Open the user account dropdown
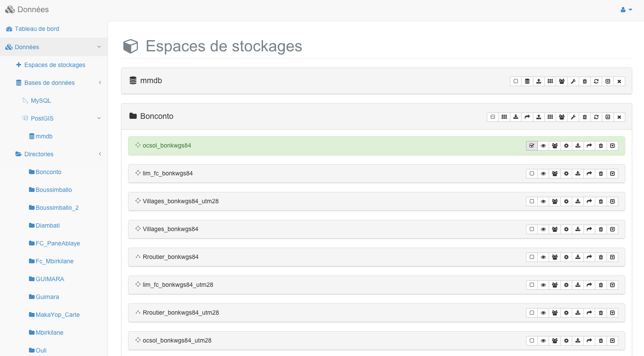The width and height of the screenshot is (644, 356). tap(627, 10)
